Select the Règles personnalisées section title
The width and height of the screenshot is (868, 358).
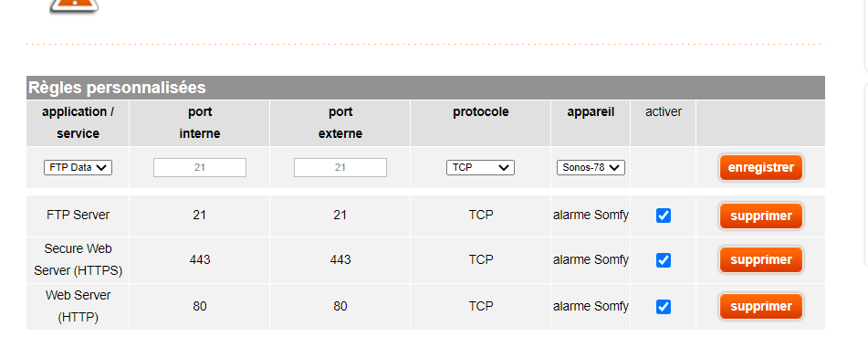pyautogui.click(x=118, y=88)
